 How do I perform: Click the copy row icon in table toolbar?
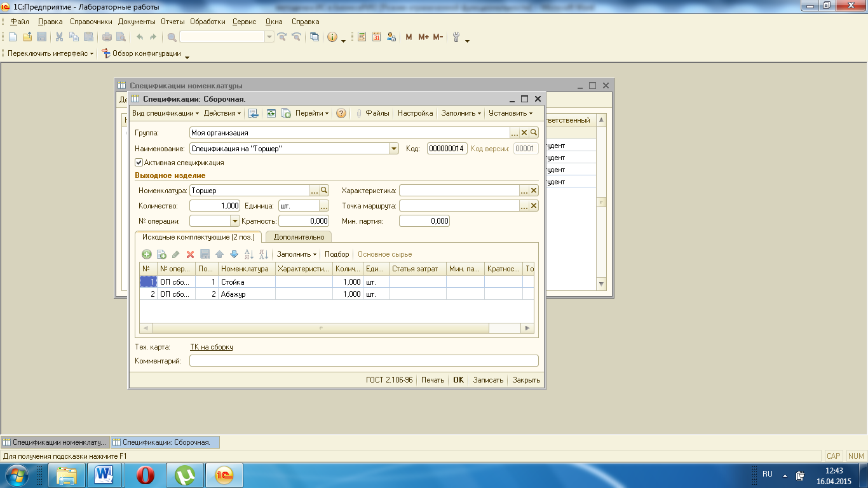click(161, 254)
